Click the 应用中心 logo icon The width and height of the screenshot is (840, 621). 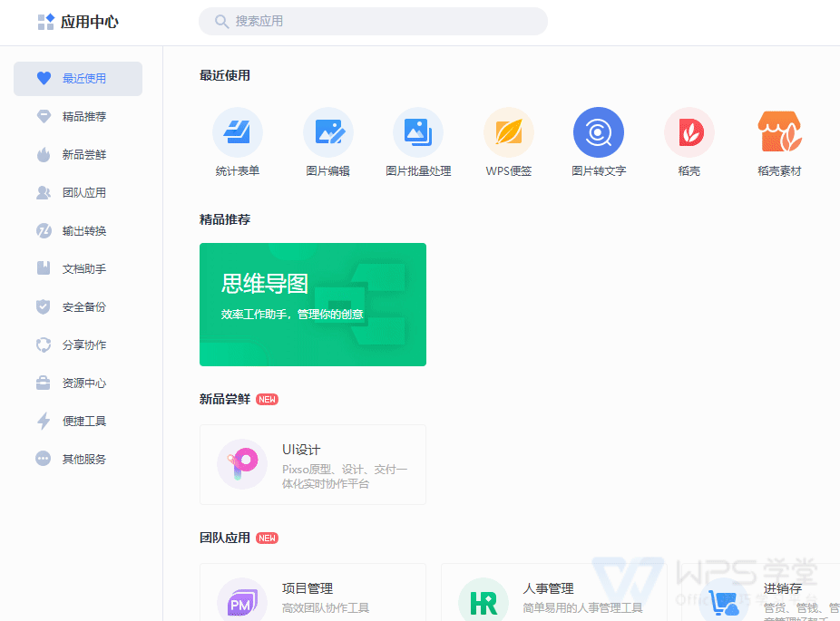coord(46,22)
